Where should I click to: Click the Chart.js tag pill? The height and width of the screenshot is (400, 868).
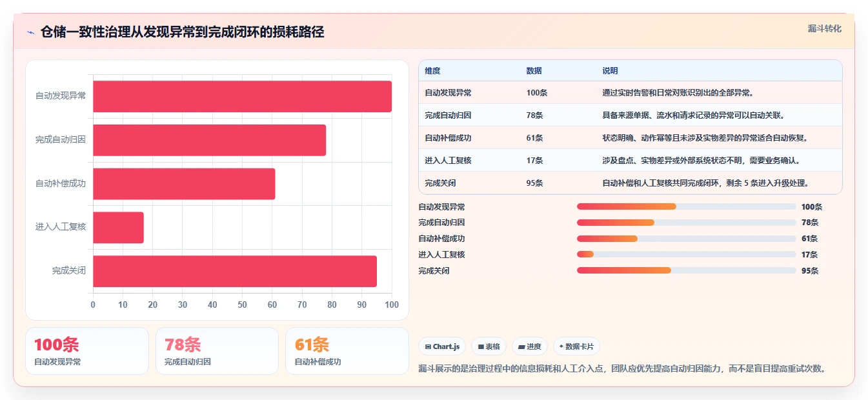tap(442, 346)
